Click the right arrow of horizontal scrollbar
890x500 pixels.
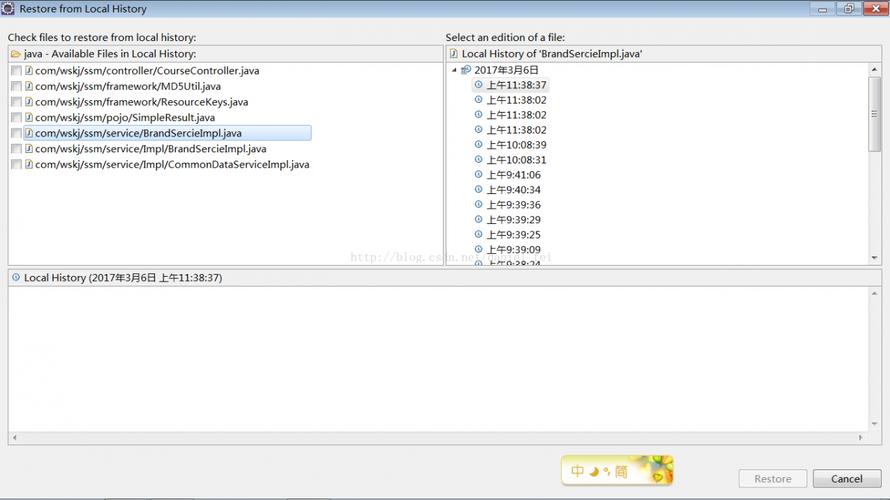862,438
